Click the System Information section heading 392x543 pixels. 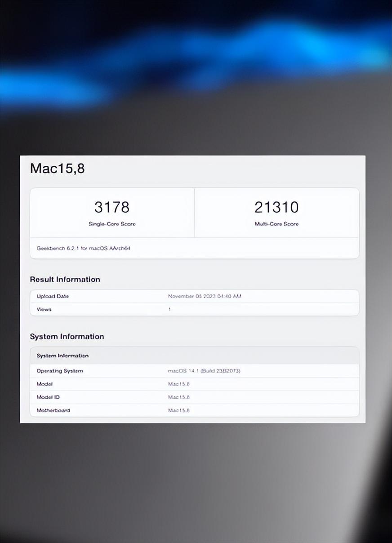[67, 337]
